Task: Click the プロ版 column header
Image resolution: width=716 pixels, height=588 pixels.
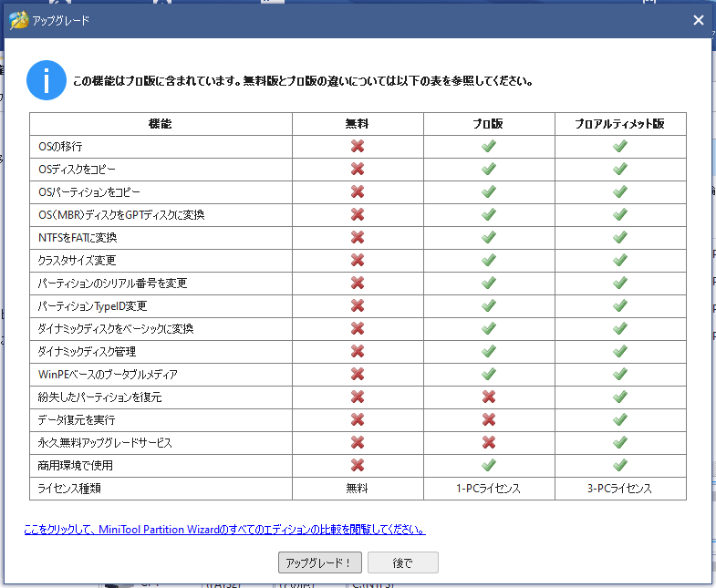Action: pos(489,123)
